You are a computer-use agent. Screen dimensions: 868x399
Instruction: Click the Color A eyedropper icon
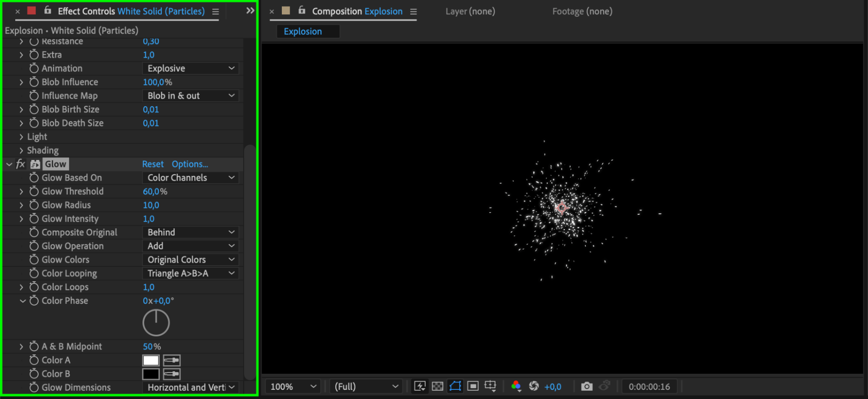click(172, 360)
